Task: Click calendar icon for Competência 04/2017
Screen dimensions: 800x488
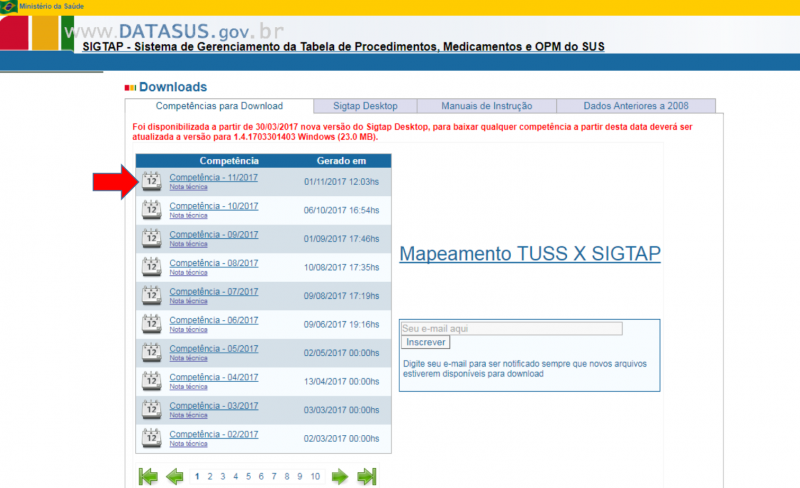Action: [152, 381]
